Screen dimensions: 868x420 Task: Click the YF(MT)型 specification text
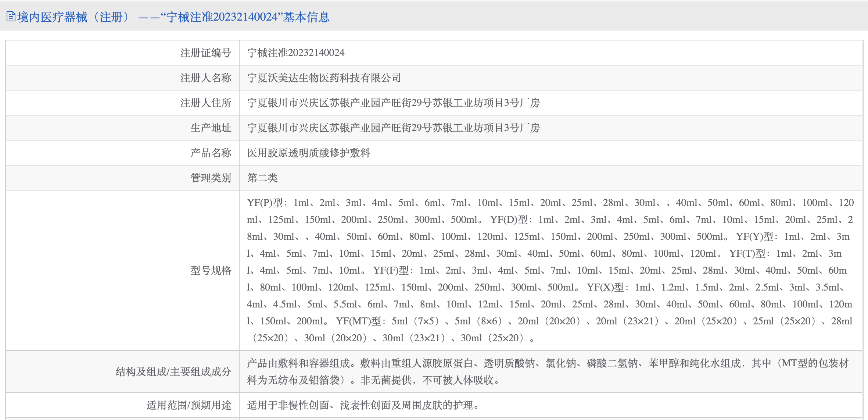click(x=358, y=321)
